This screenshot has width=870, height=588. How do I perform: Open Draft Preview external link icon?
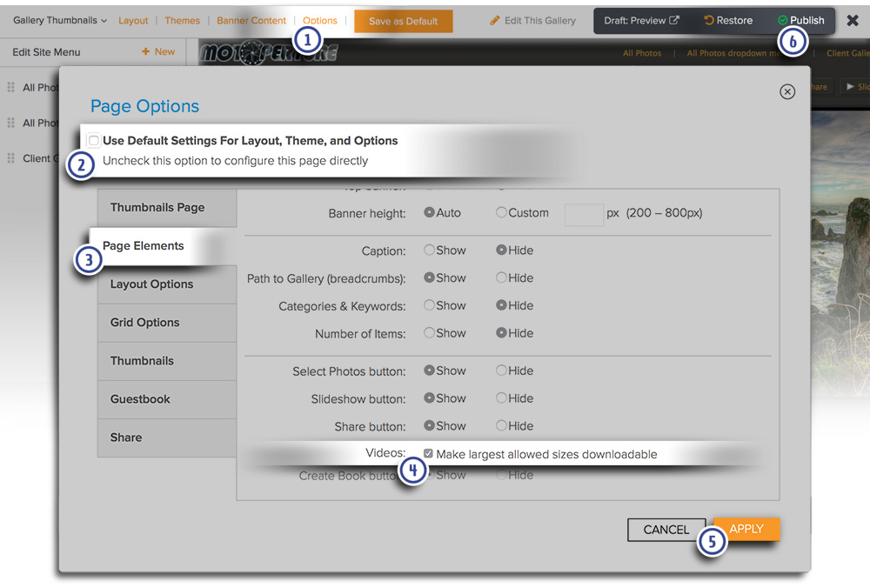674,20
